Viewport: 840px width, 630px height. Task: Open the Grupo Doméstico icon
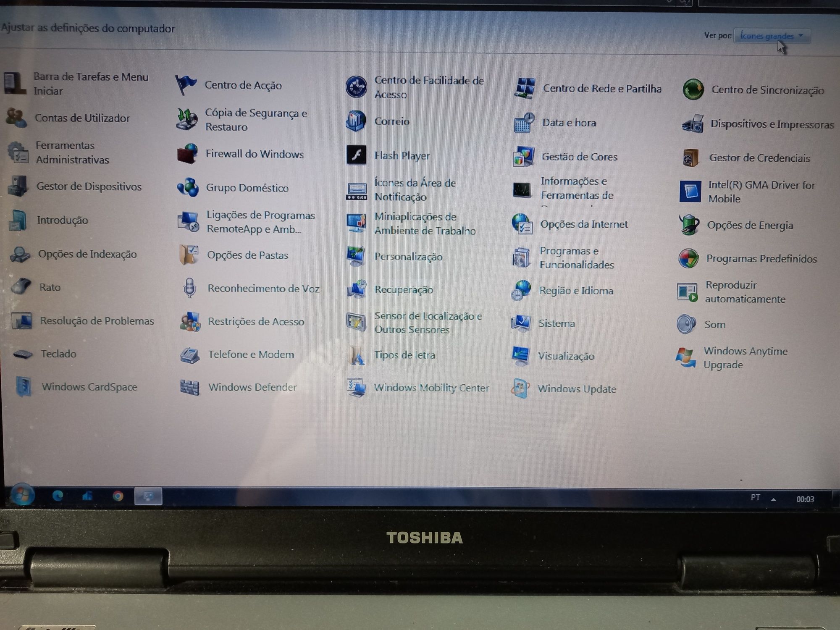(188, 187)
